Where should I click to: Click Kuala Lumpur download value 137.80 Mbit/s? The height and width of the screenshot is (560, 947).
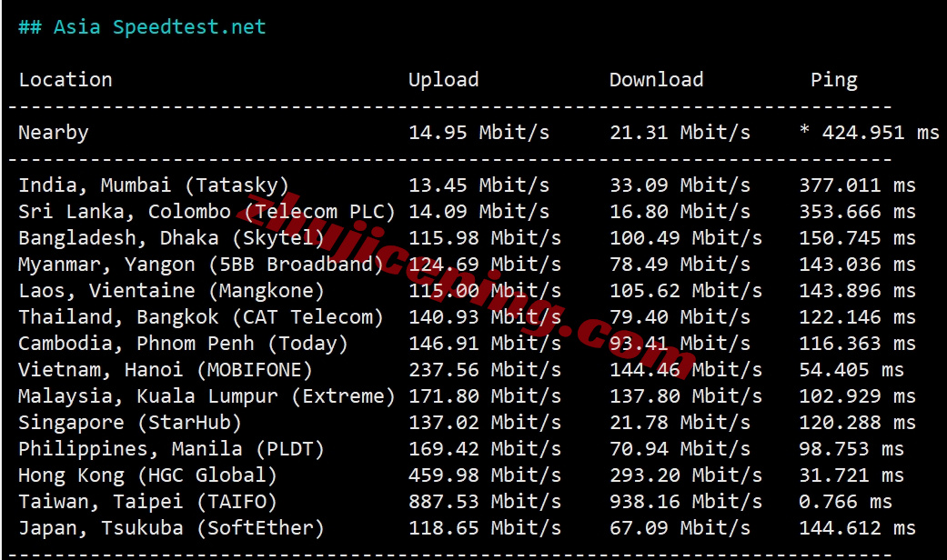click(686, 396)
